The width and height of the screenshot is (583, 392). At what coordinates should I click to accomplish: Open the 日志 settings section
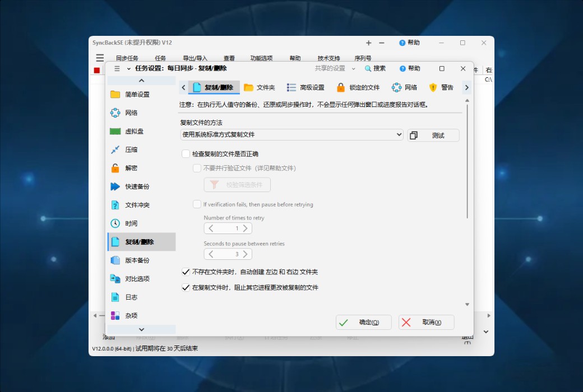click(x=133, y=297)
